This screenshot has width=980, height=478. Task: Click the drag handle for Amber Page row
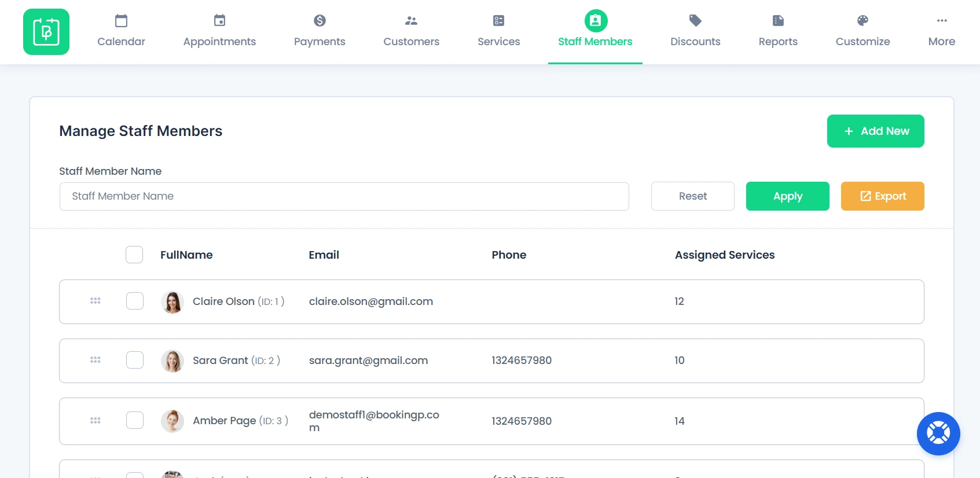pyautogui.click(x=96, y=421)
